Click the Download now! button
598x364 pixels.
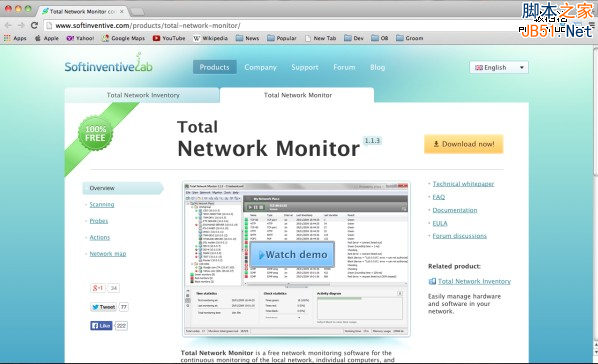tap(464, 144)
